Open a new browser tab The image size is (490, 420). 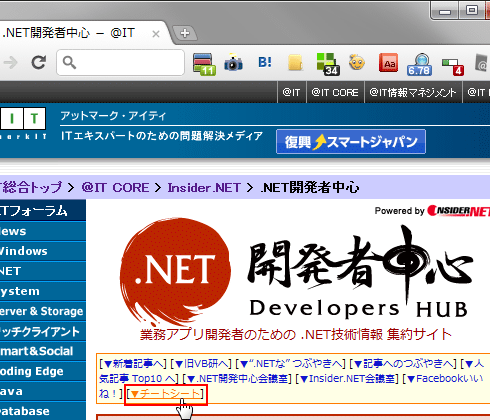click(x=185, y=33)
